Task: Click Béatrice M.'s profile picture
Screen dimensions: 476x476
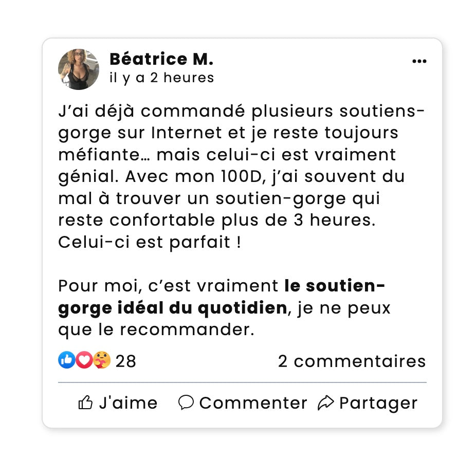Action: 79,69
